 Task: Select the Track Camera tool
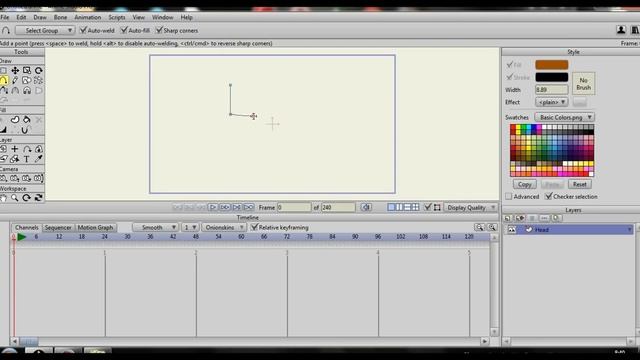(x=3, y=178)
